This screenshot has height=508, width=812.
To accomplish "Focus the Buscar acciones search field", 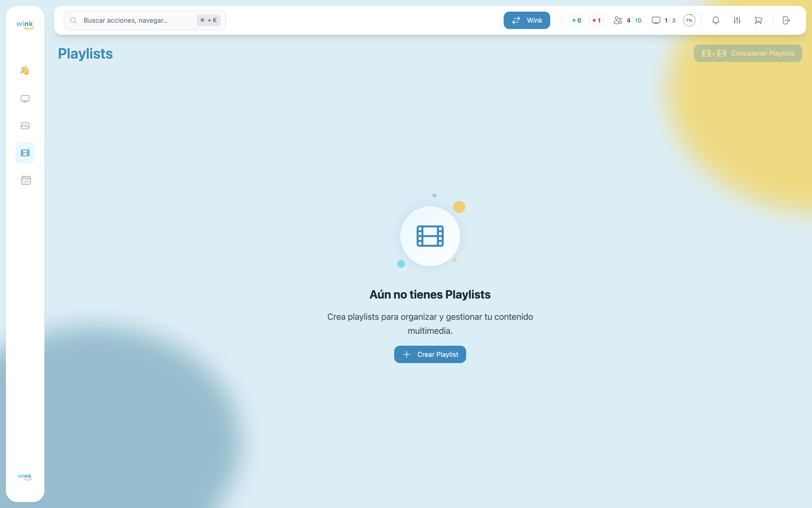I will point(145,20).
